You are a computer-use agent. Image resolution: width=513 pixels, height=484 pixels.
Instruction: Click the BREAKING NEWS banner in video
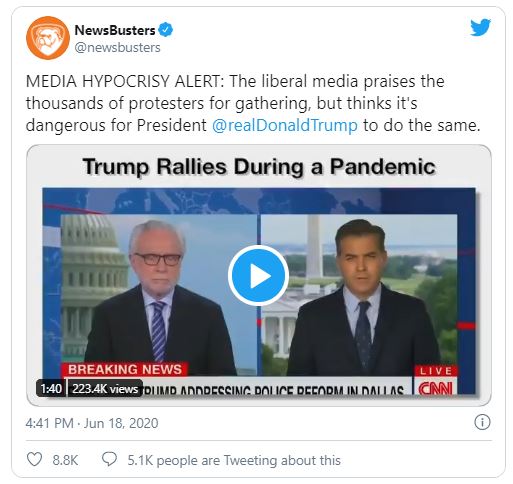125,369
